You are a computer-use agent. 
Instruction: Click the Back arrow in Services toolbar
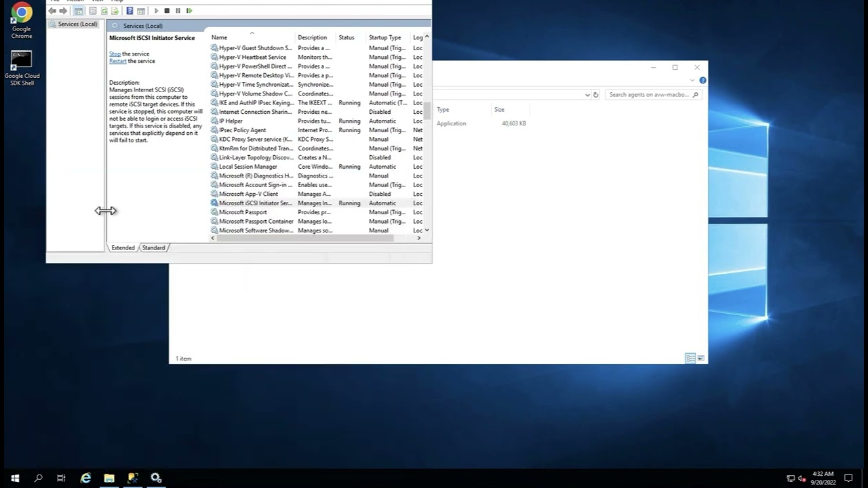pyautogui.click(x=52, y=11)
